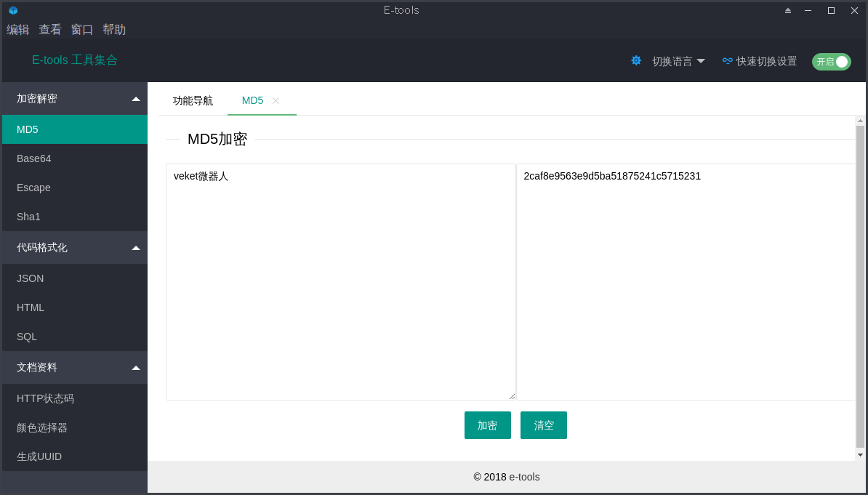Open Base64 tool in sidebar
Viewport: 868px width, 495px height.
coord(75,158)
